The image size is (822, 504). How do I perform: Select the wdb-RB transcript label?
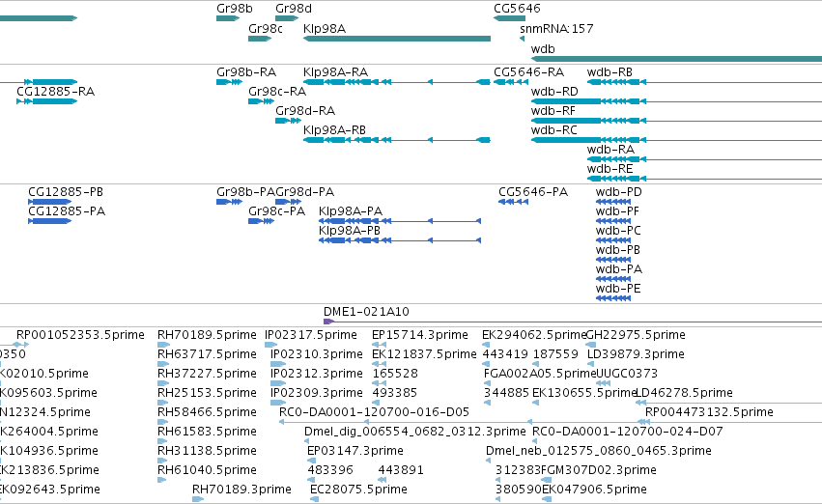(609, 71)
